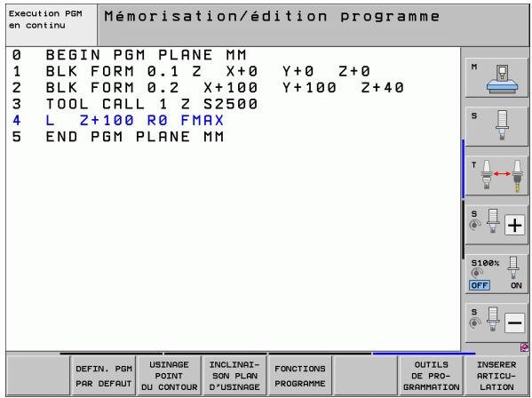Open the OUTILS DE PROGRAMMATION softkey

point(432,376)
